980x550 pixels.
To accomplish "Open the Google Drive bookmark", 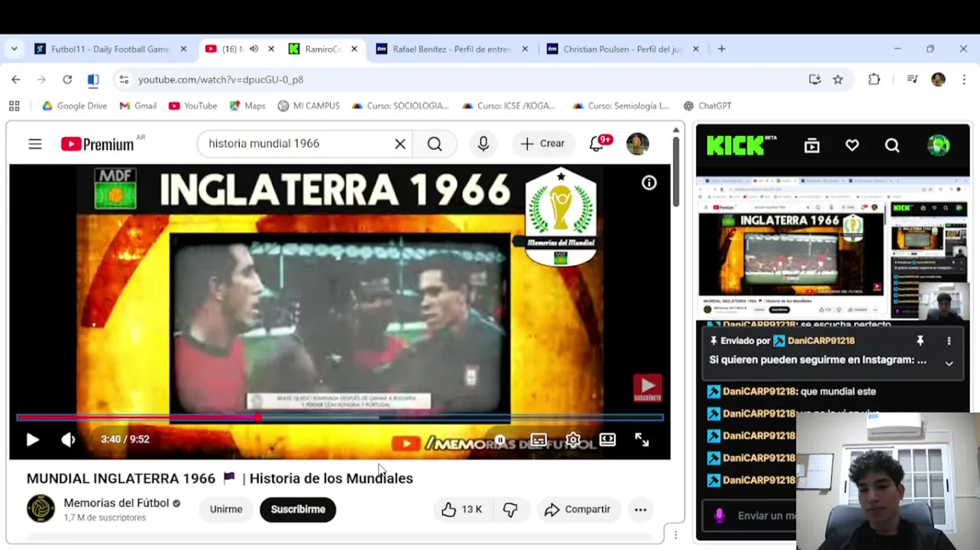I will point(74,106).
